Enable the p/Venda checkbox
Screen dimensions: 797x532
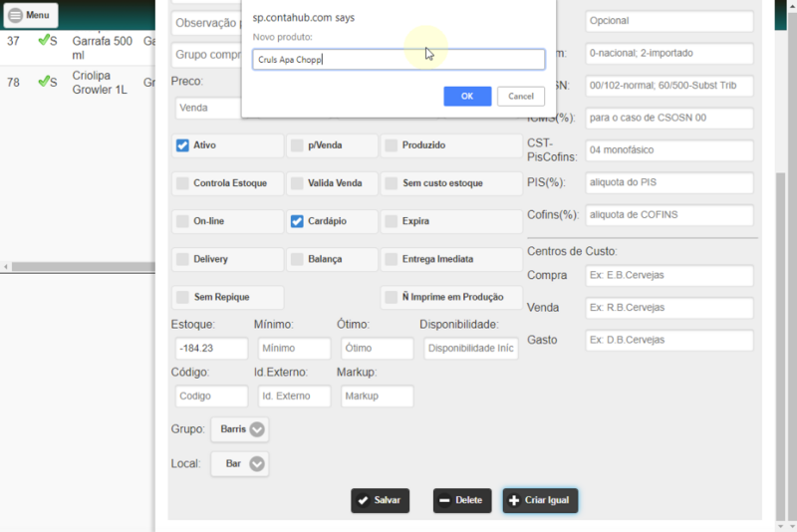click(297, 145)
